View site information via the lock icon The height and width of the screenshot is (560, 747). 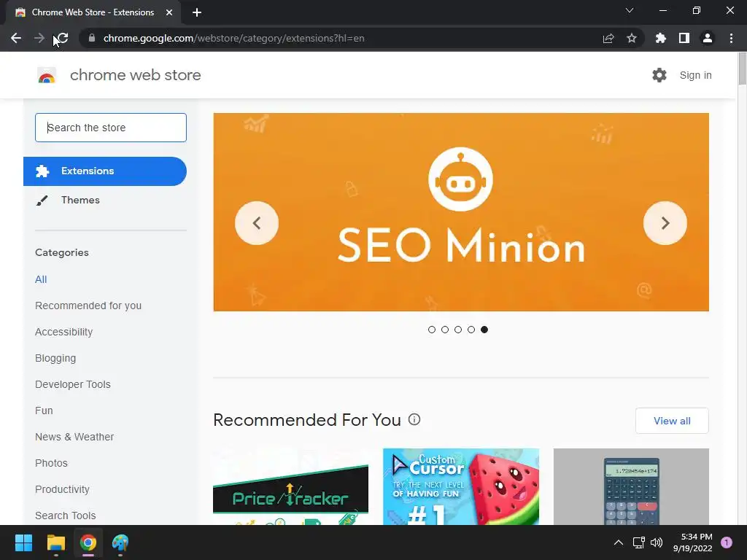pyautogui.click(x=92, y=38)
